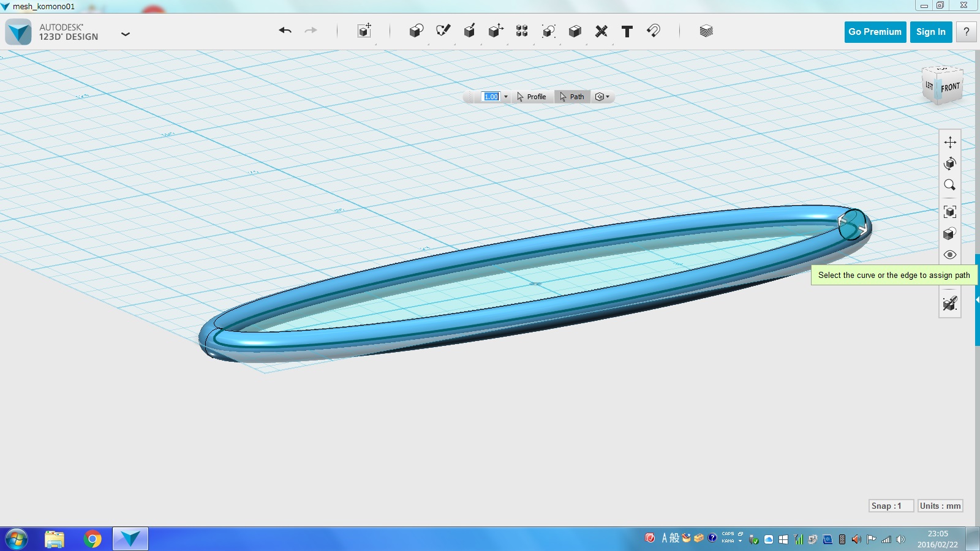
Task: Open the Primitives tool menu
Action: (417, 31)
